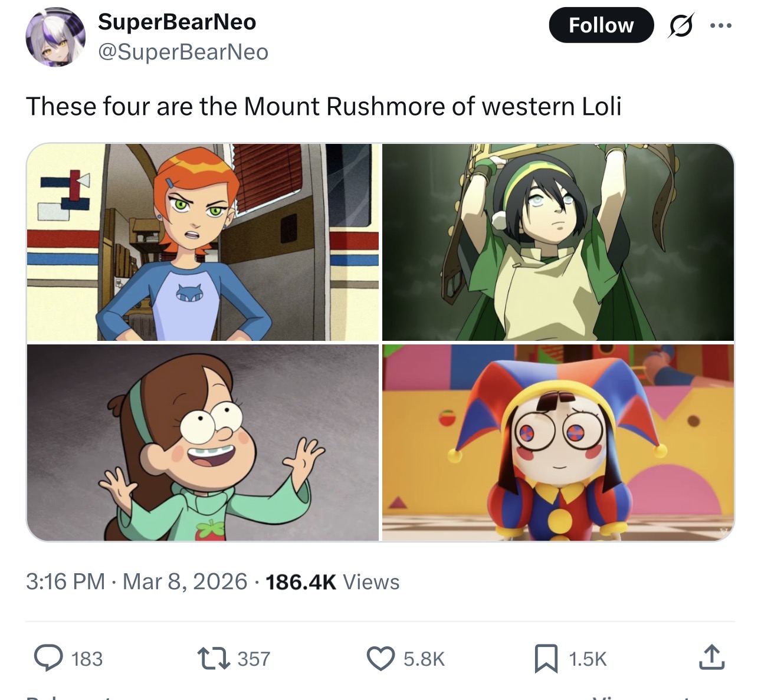Open the brown-haired girl with braces image

[x=202, y=443]
